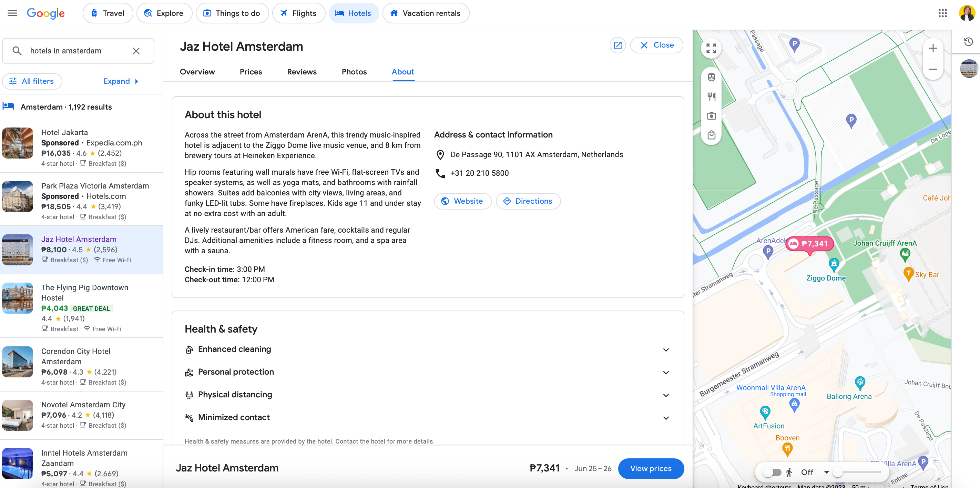Screen dimensions: 980x488
Task: Show transit layer on the map
Action: pos(711,78)
